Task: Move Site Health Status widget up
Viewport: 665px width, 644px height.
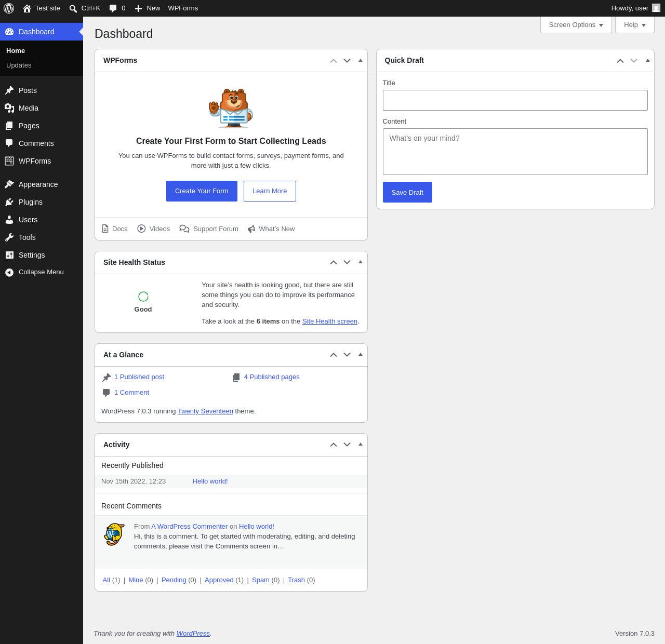Action: (x=334, y=263)
